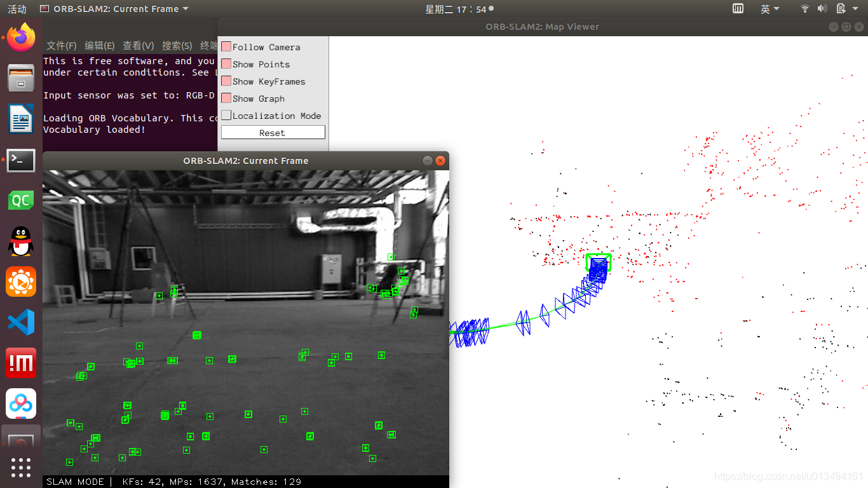The width and height of the screenshot is (868, 488).
Task: Open the terminal 查看(V) menu
Action: (x=139, y=46)
